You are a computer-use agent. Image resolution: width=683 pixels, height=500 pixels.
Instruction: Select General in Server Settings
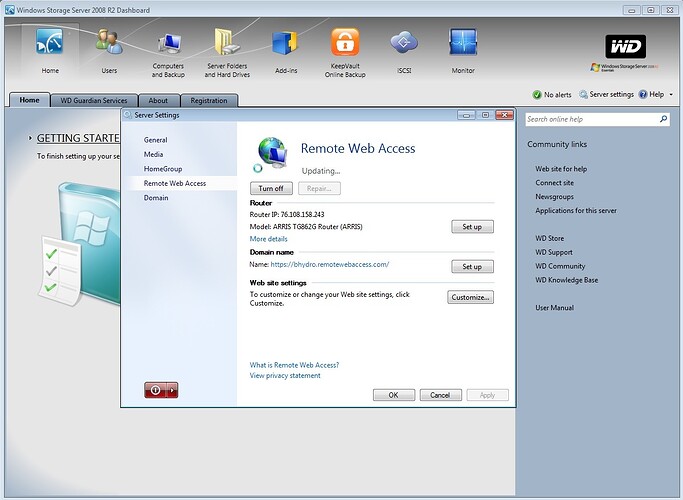pos(156,140)
